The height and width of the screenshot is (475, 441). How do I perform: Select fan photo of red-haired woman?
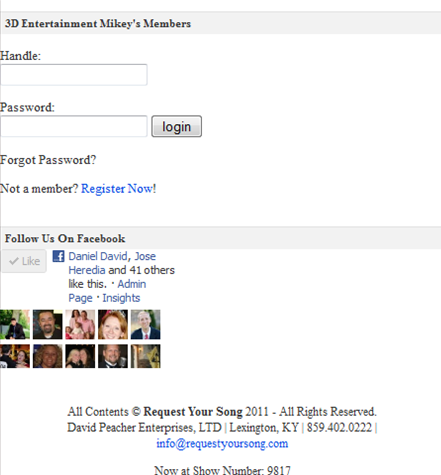click(x=113, y=324)
